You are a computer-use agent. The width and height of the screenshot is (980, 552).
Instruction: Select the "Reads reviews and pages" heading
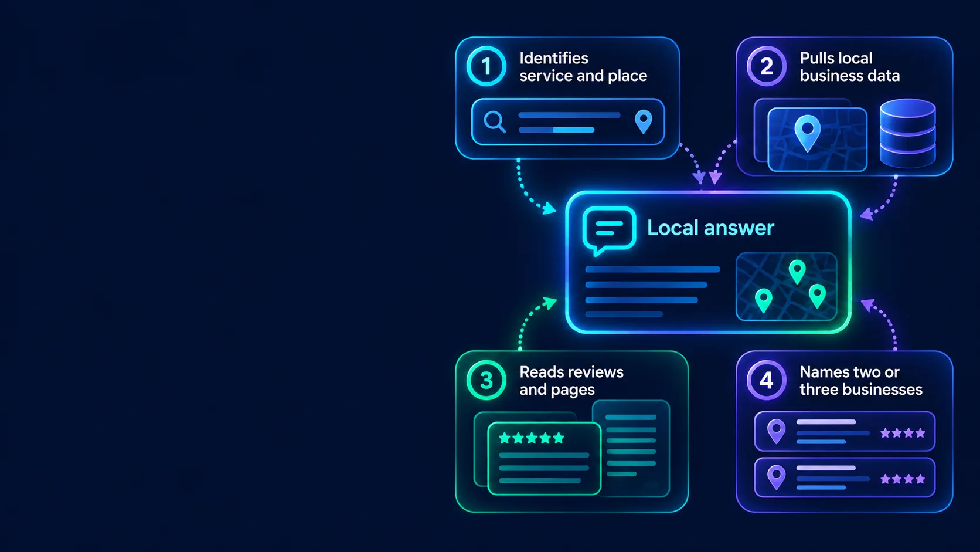[x=571, y=381]
